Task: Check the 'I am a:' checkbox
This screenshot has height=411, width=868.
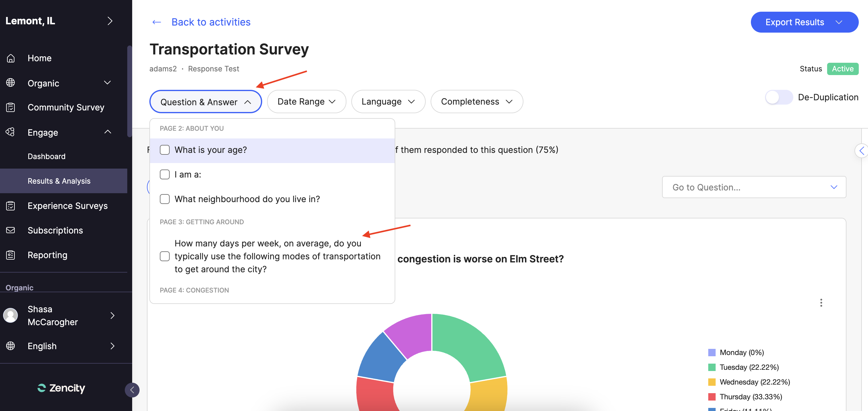Action: [x=165, y=174]
